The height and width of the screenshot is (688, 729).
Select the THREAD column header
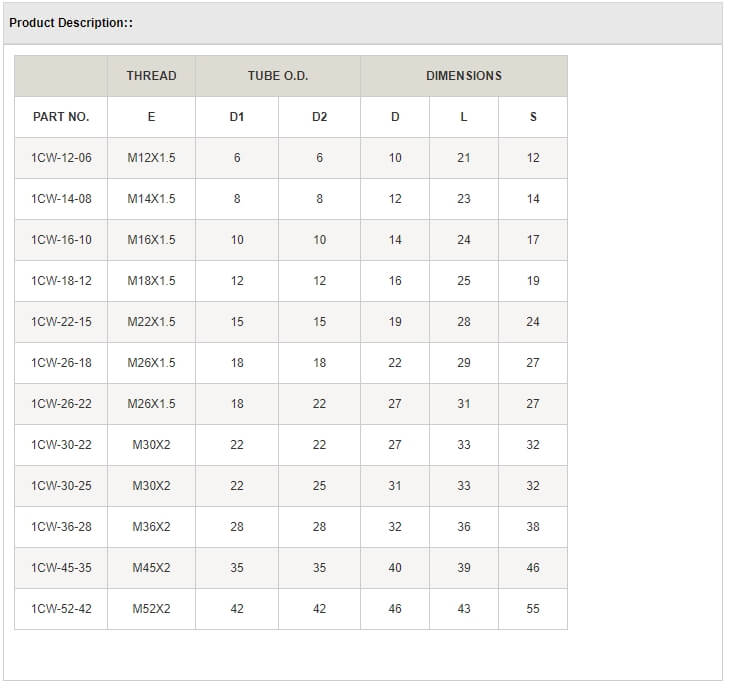point(151,76)
